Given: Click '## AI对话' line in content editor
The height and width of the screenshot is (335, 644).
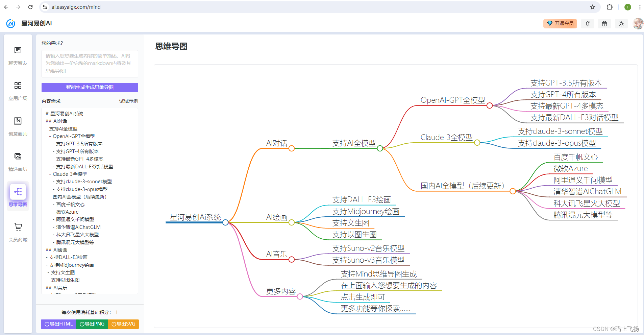Looking at the screenshot, I should pos(56,121).
